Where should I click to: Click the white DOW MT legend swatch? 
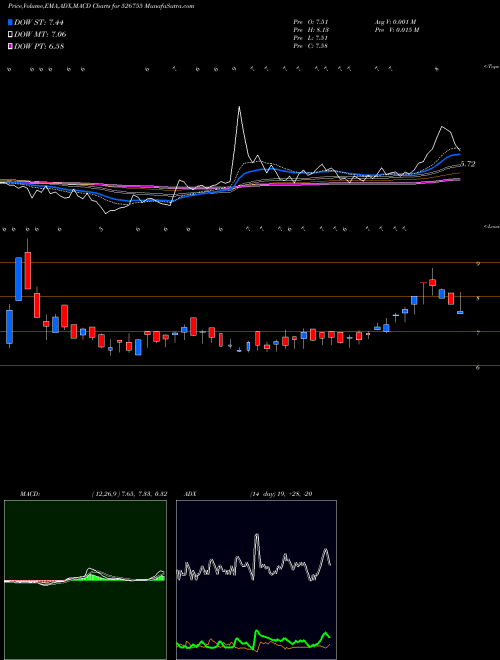(x=11, y=35)
